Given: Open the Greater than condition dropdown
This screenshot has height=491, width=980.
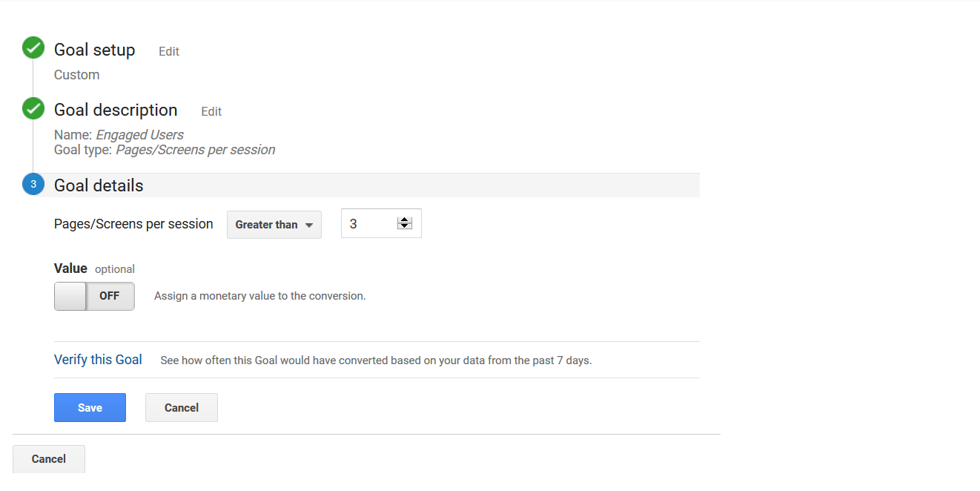Looking at the screenshot, I should pyautogui.click(x=274, y=223).
